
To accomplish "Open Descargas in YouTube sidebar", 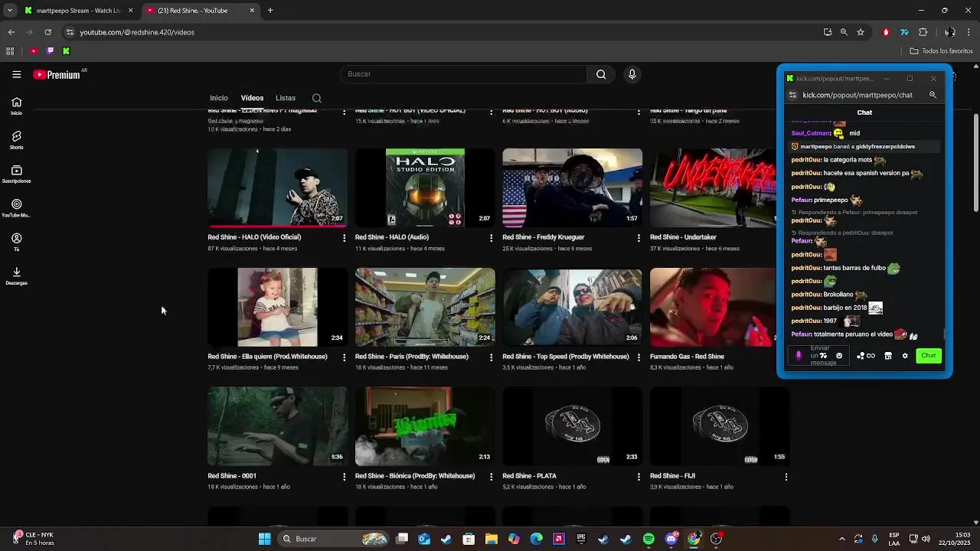I will [x=16, y=275].
